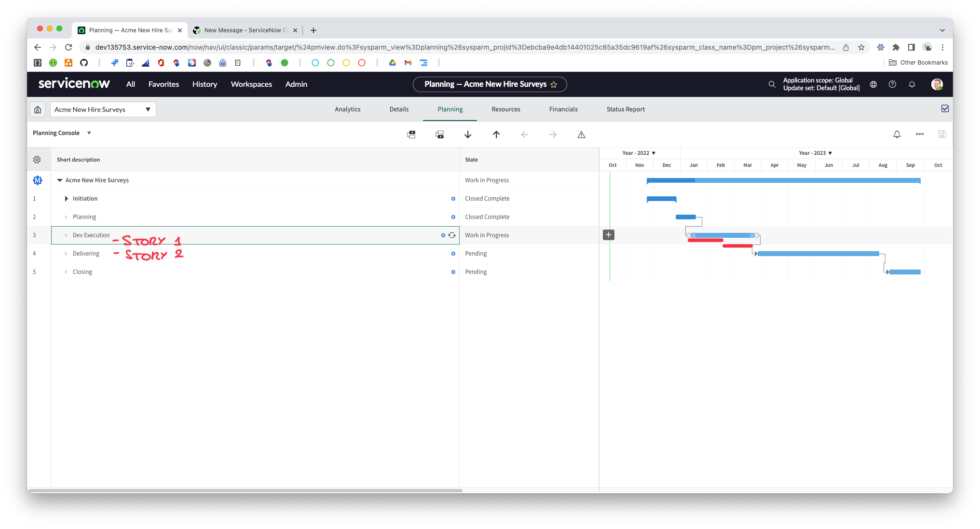Click the plus button beside Gantt chart
This screenshot has height=529, width=980.
click(x=609, y=235)
